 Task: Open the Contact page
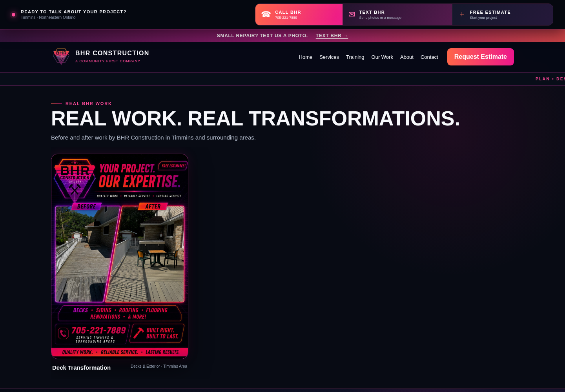tap(429, 57)
